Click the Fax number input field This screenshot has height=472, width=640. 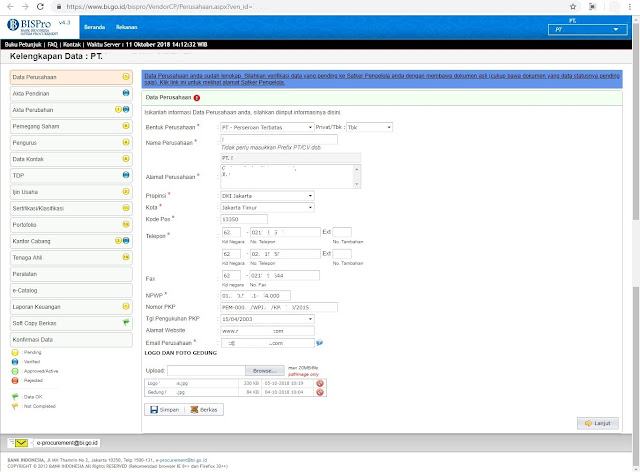pyautogui.click(x=285, y=276)
